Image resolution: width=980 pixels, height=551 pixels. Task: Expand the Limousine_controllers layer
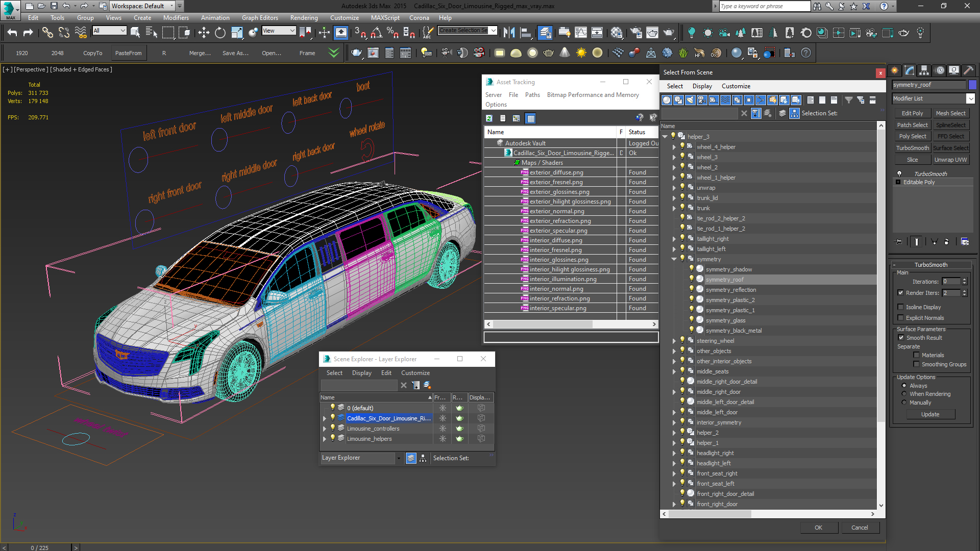point(325,429)
